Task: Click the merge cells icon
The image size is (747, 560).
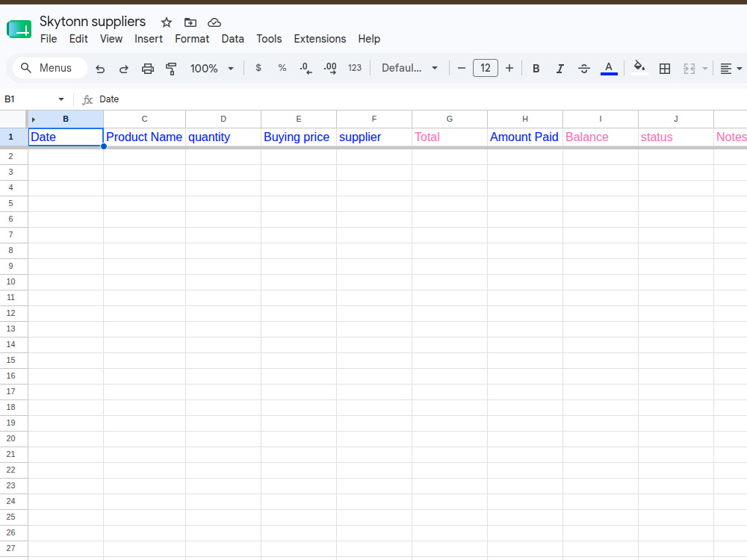Action: [689, 69]
